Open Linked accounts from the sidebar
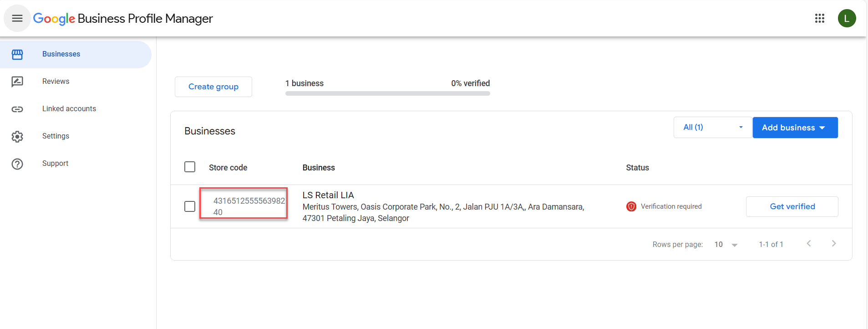The height and width of the screenshot is (329, 868). (x=69, y=109)
